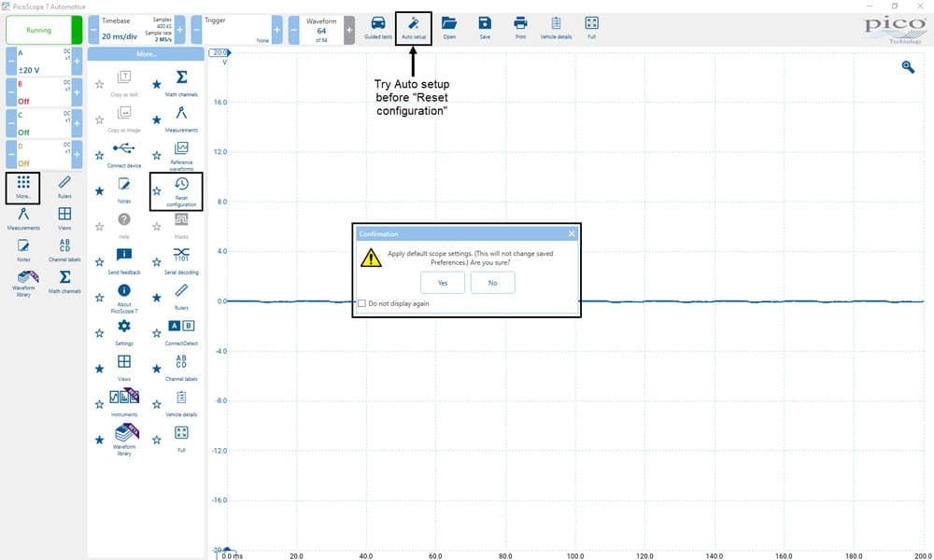This screenshot has width=934, height=560.
Task: Click Send feedback icon in the More panel
Action: [124, 261]
